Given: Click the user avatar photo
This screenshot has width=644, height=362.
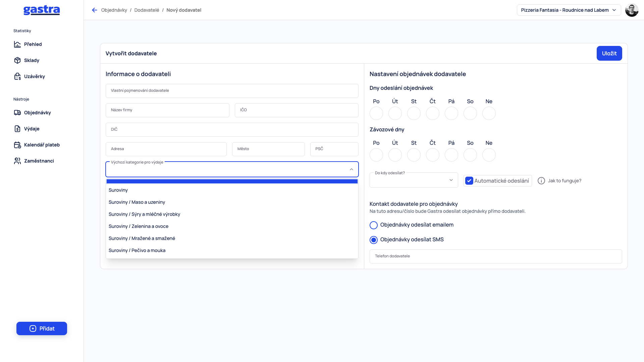Looking at the screenshot, I should (x=632, y=10).
